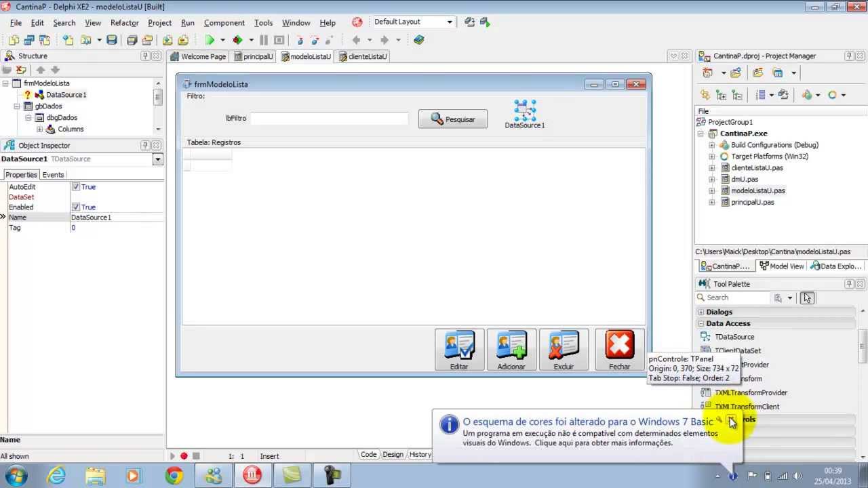Screen dimensions: 868x488
Task: Click the Add New Project icon in Project Manager
Action: [708, 73]
